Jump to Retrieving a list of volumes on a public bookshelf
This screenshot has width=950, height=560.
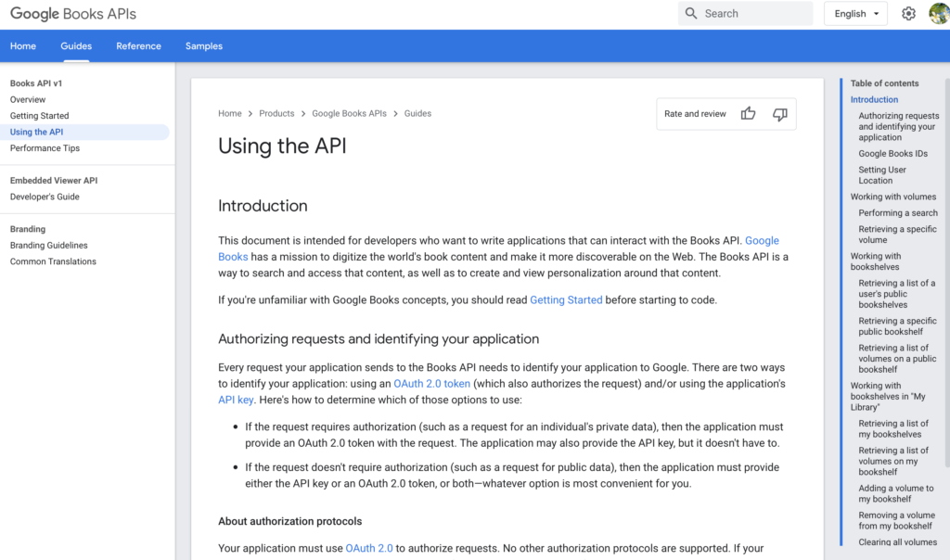897,359
